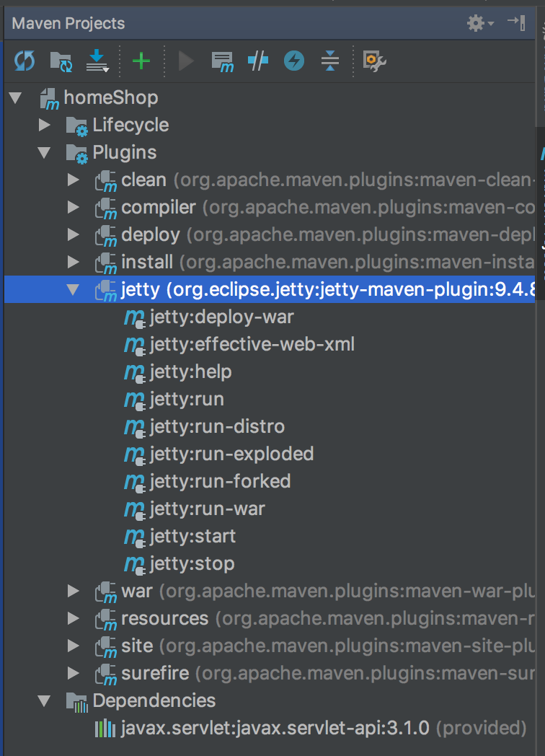The height and width of the screenshot is (756, 545).
Task: Select the jetty:start goal
Action: [192, 536]
